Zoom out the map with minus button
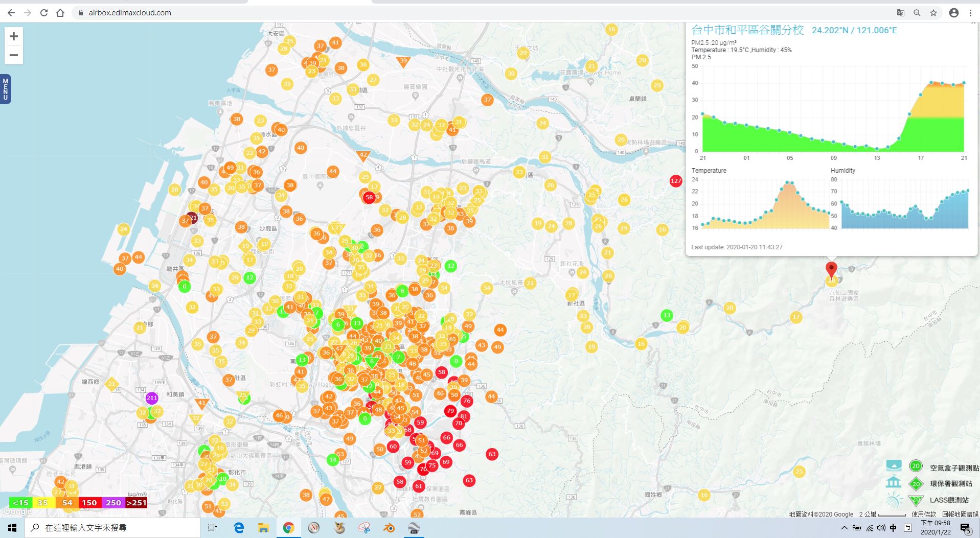 14,55
